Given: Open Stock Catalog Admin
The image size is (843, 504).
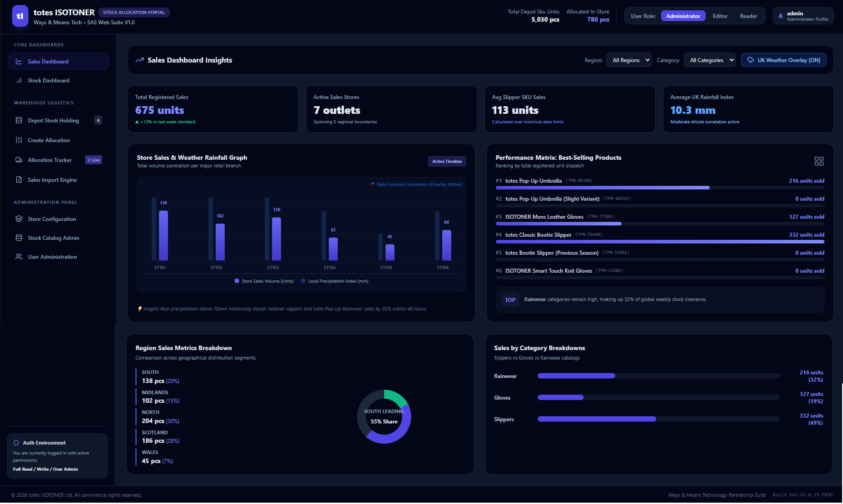Looking at the screenshot, I should [59, 238].
